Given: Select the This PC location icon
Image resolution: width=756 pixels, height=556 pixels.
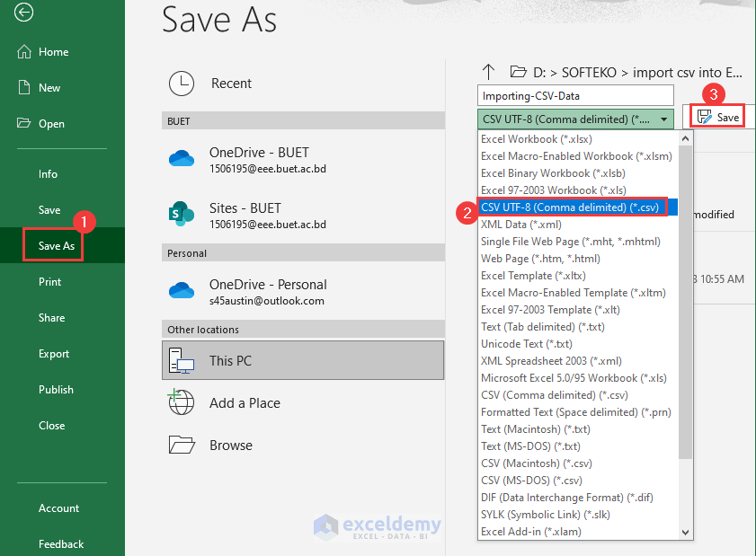Looking at the screenshot, I should point(181,359).
